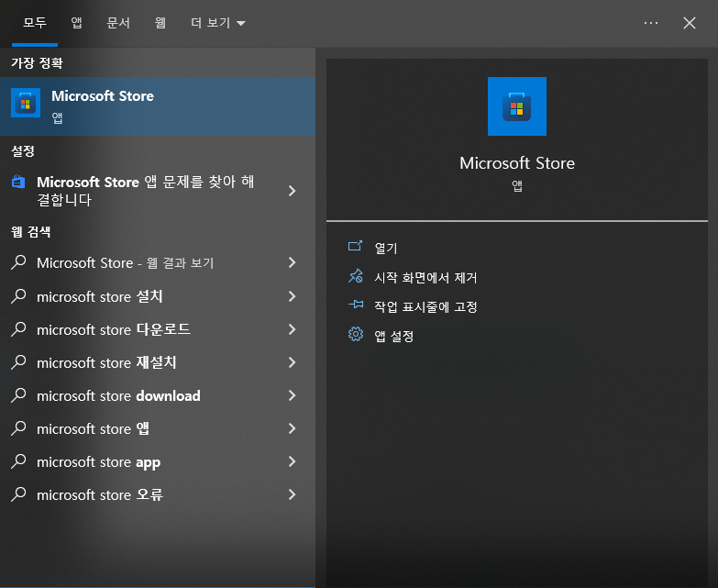This screenshot has width=718, height=588.
Task: Click the pin icon beside 작업 표시줄에 고정
Action: (356, 305)
